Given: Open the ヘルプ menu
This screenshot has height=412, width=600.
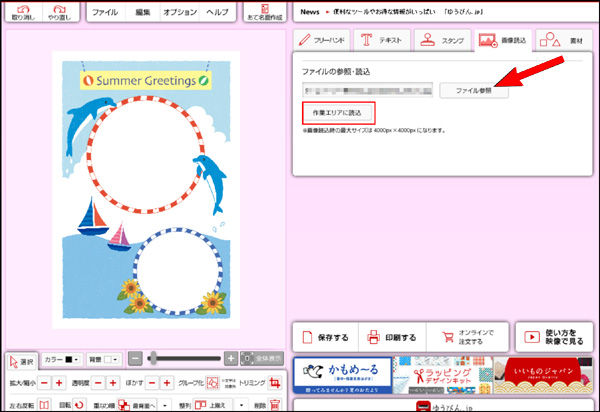Looking at the screenshot, I should [x=217, y=12].
